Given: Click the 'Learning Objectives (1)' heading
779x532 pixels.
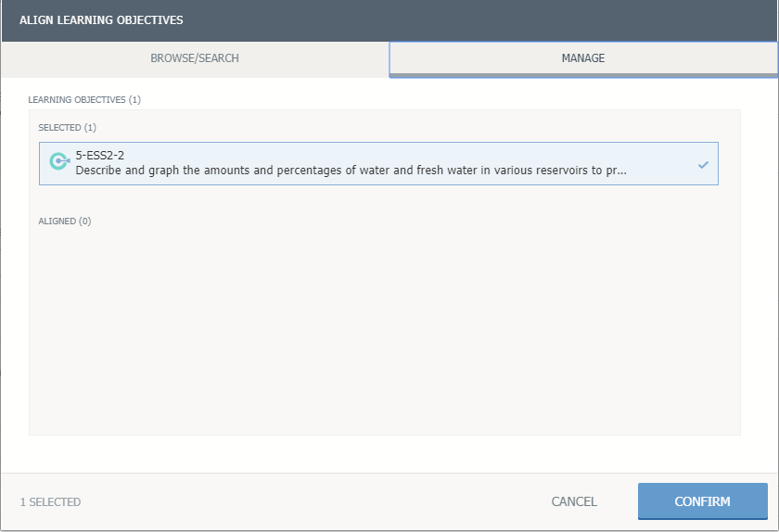Looking at the screenshot, I should pos(84,99).
